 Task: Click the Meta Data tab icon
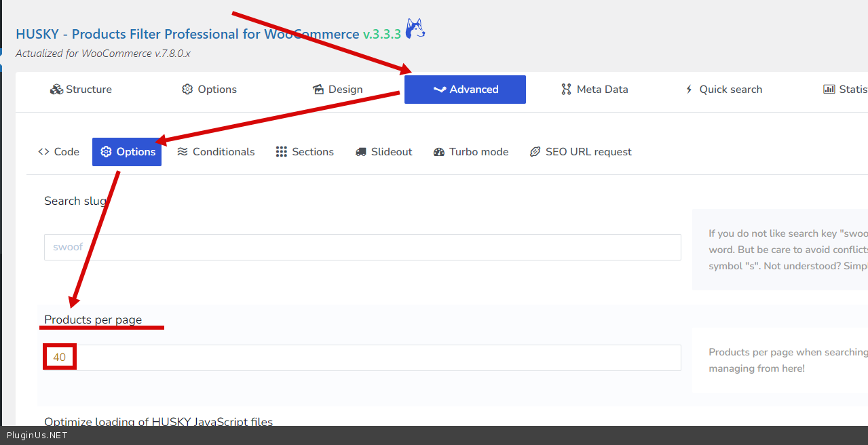(566, 90)
